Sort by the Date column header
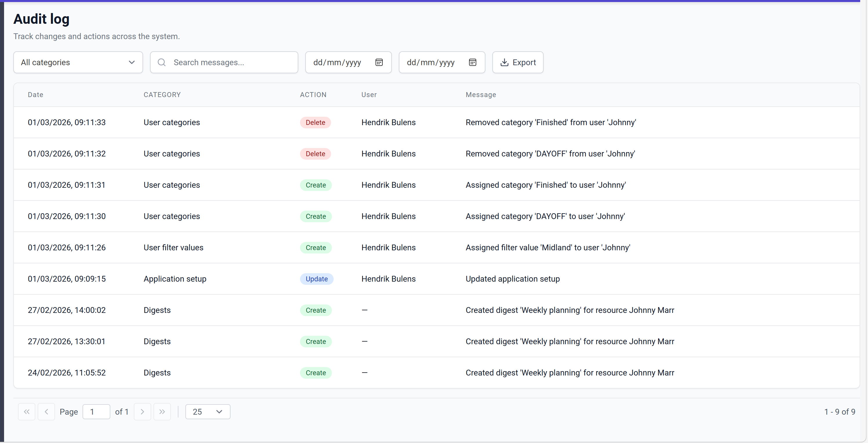 (35, 95)
